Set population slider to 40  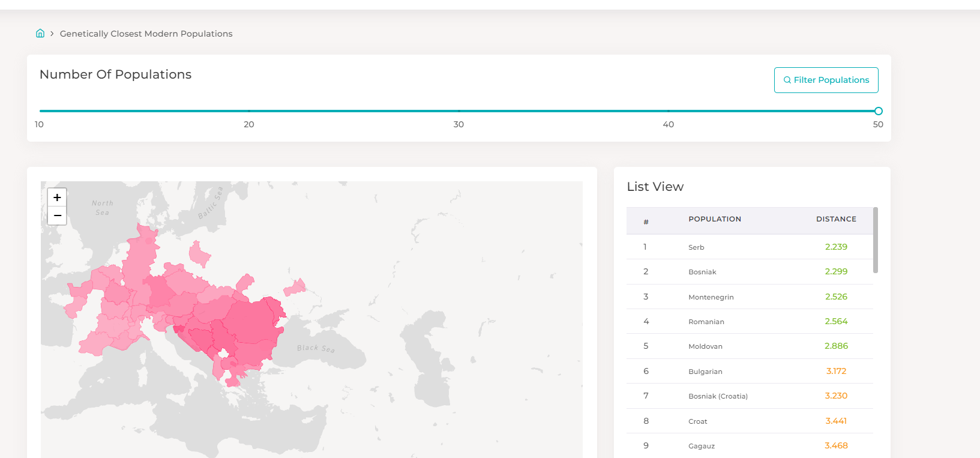coord(669,111)
